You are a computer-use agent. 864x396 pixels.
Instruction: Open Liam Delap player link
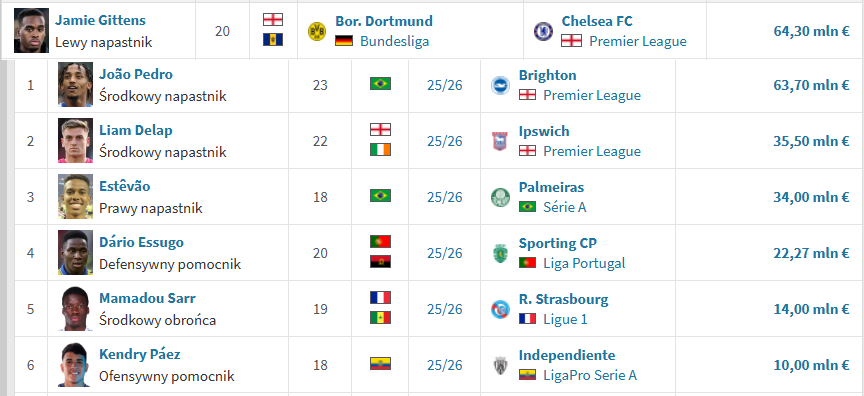tap(136, 131)
